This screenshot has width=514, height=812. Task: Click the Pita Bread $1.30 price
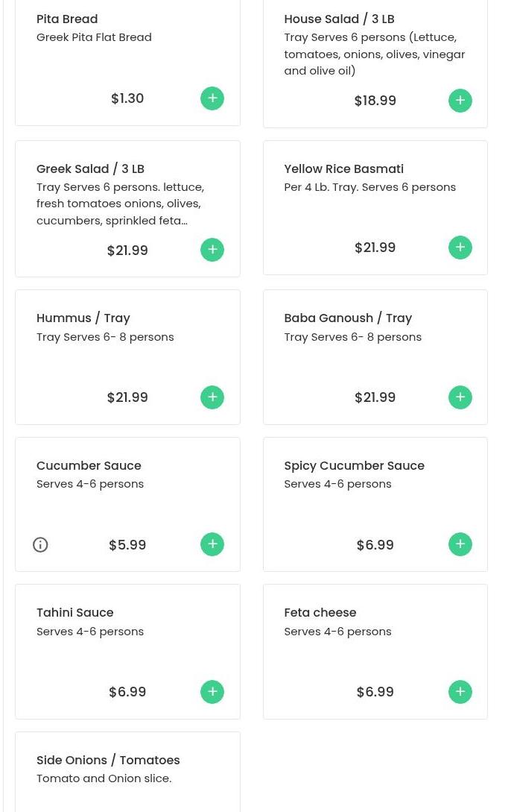[x=127, y=98]
